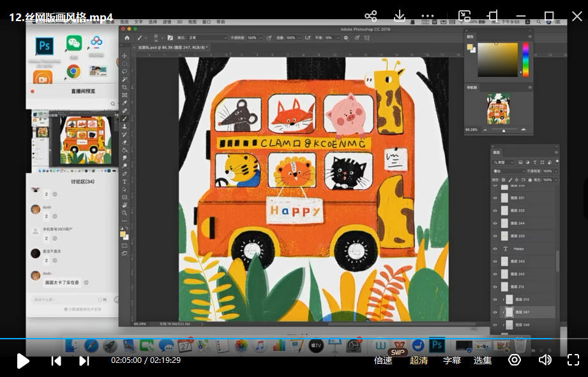Image resolution: width=588 pixels, height=377 pixels.
Task: Hide the Happy text layer eye icon
Action: click(495, 249)
